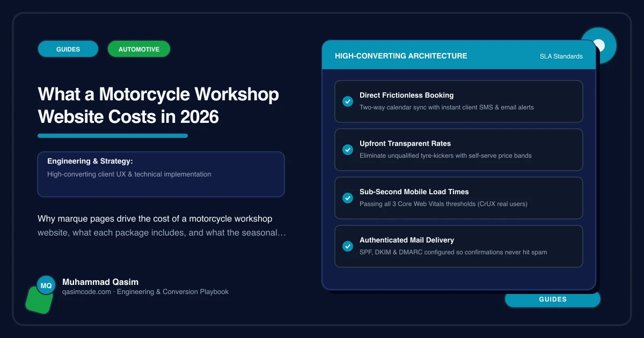The width and height of the screenshot is (644, 338).
Task: Click the MQ author avatar circle
Action: pos(46,285)
